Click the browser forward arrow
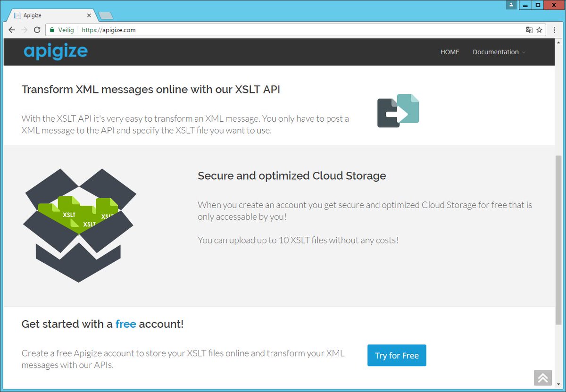566x392 pixels. 25,30
